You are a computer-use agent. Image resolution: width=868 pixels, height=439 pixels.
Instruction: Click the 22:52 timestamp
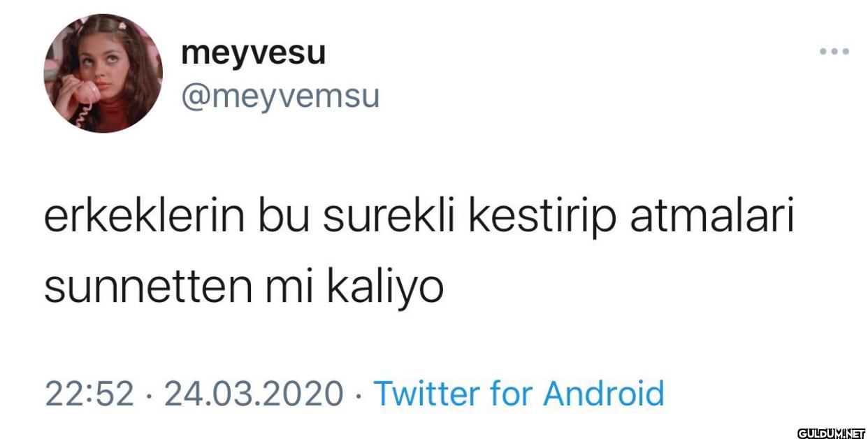pyautogui.click(x=89, y=394)
